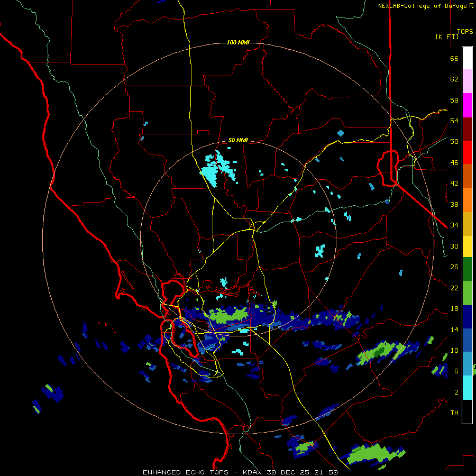The width and height of the screenshot is (476, 476).
Task: Click the light green 26 legend swatch
Action: [467, 293]
